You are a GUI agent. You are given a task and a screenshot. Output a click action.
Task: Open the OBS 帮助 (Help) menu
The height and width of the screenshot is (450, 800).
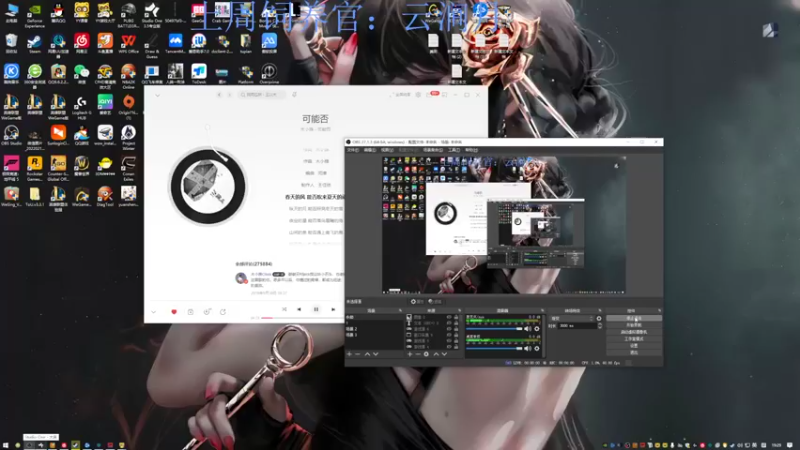(471, 150)
